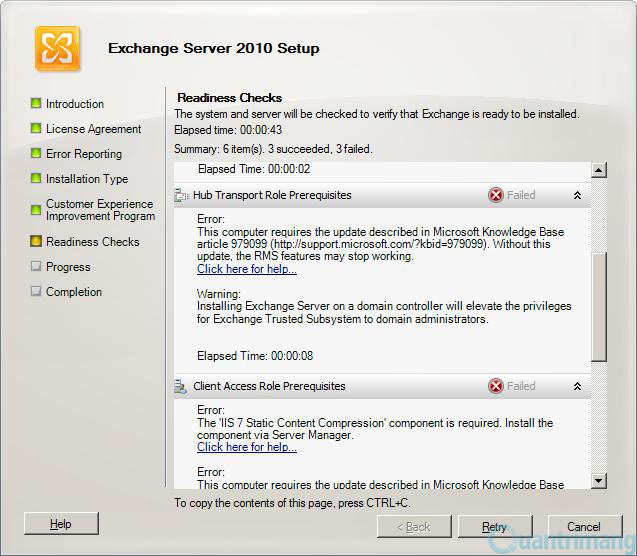Viewport: 637px width, 556px height.
Task: Select the License Agreement step label
Action: click(x=93, y=129)
